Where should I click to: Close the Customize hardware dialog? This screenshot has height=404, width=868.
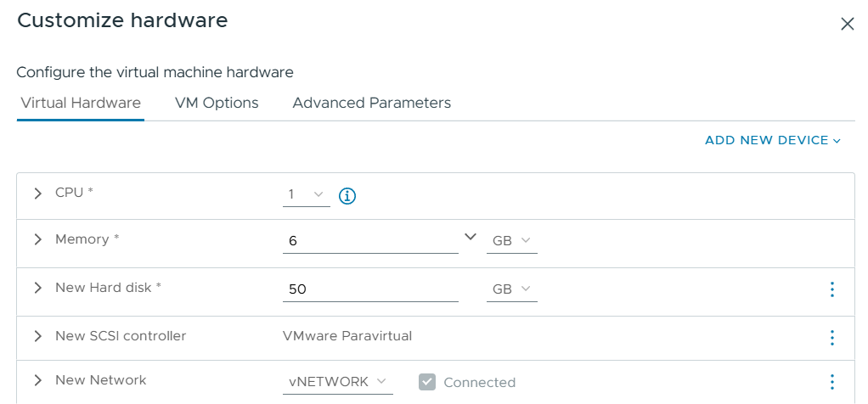(x=847, y=24)
